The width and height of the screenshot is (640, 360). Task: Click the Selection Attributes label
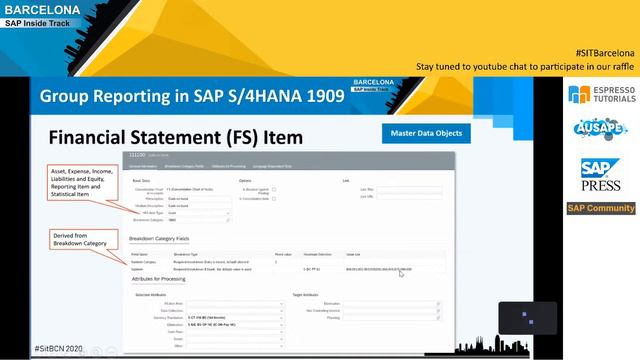coord(151,295)
